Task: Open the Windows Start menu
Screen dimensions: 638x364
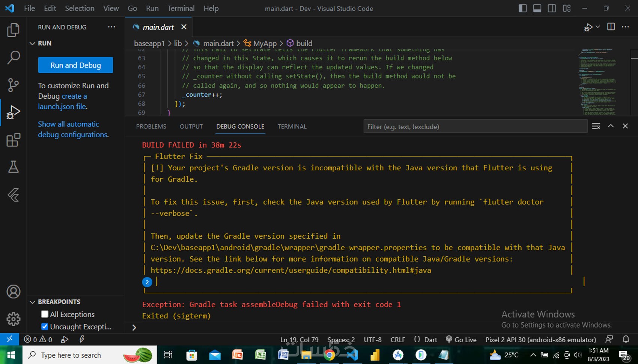Action: (x=11, y=355)
